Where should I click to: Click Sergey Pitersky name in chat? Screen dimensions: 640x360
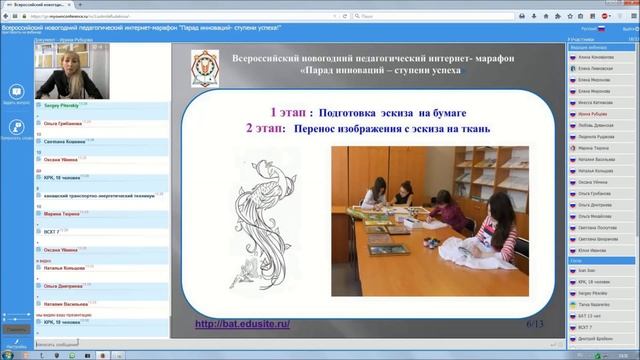(61, 106)
